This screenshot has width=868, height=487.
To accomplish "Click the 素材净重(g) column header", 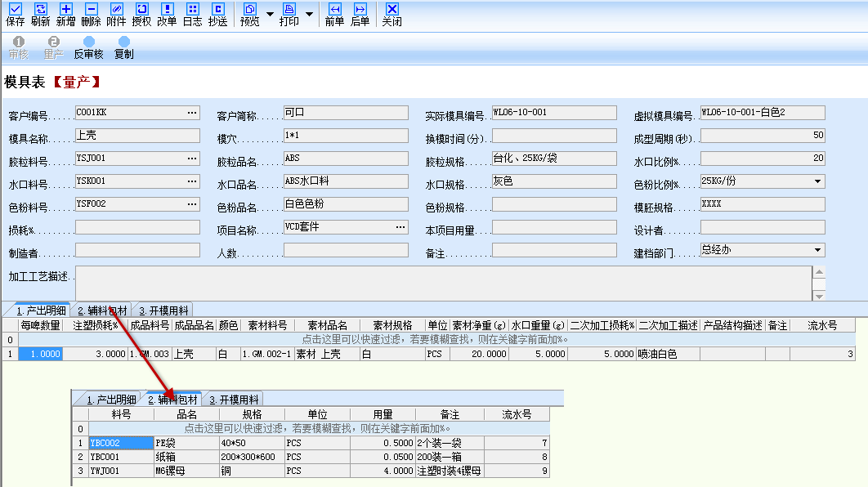I will tap(480, 325).
